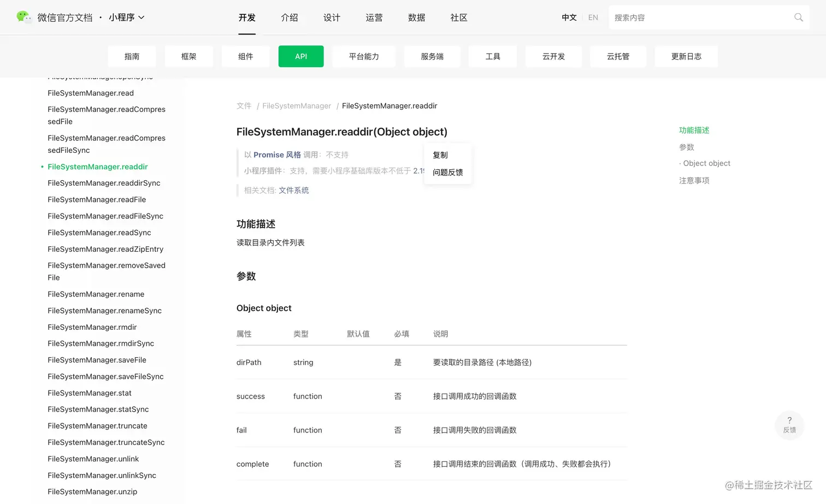Screen dimensions: 826x504
Task: Select the 工具 tab
Action: coord(493,56)
